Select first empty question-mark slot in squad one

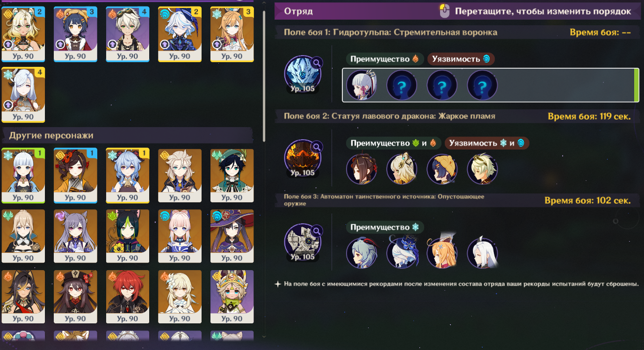(402, 85)
